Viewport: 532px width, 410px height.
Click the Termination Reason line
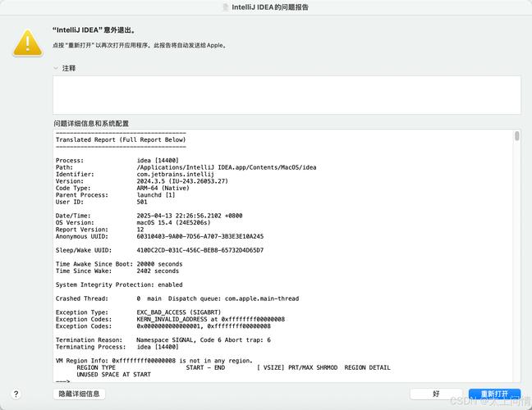[163, 339]
